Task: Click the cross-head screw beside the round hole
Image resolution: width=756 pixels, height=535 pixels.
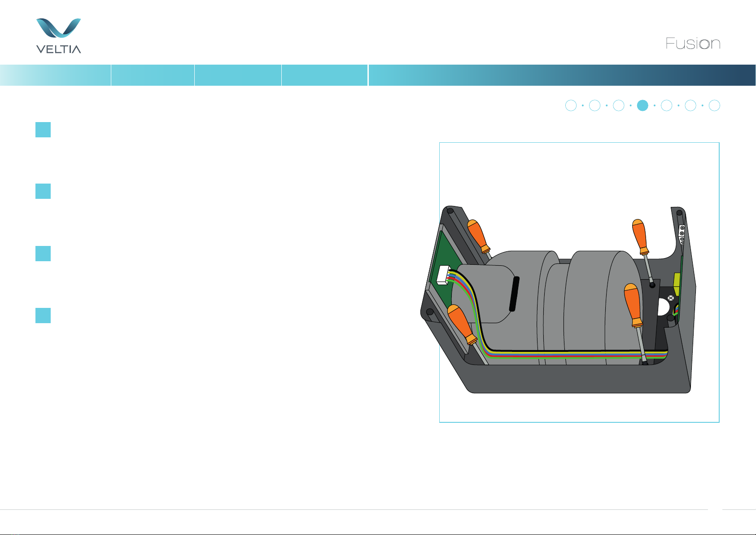Action: point(671,298)
